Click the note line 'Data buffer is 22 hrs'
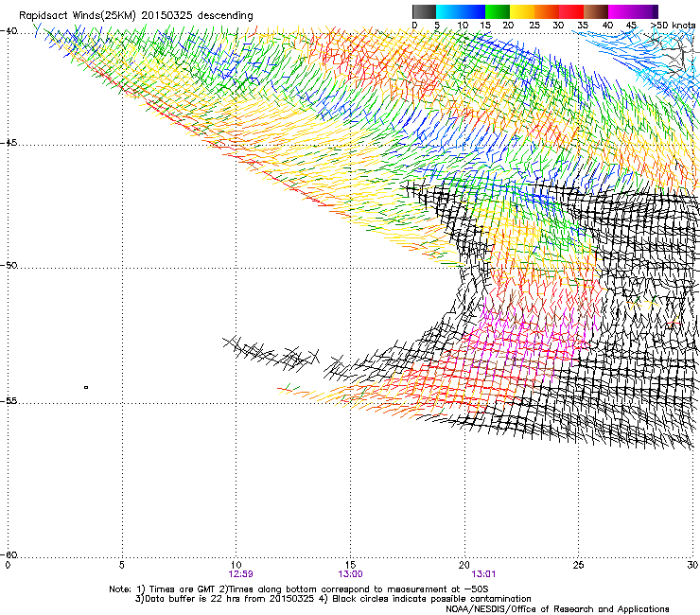The height and width of the screenshot is (615, 700). tap(333, 599)
